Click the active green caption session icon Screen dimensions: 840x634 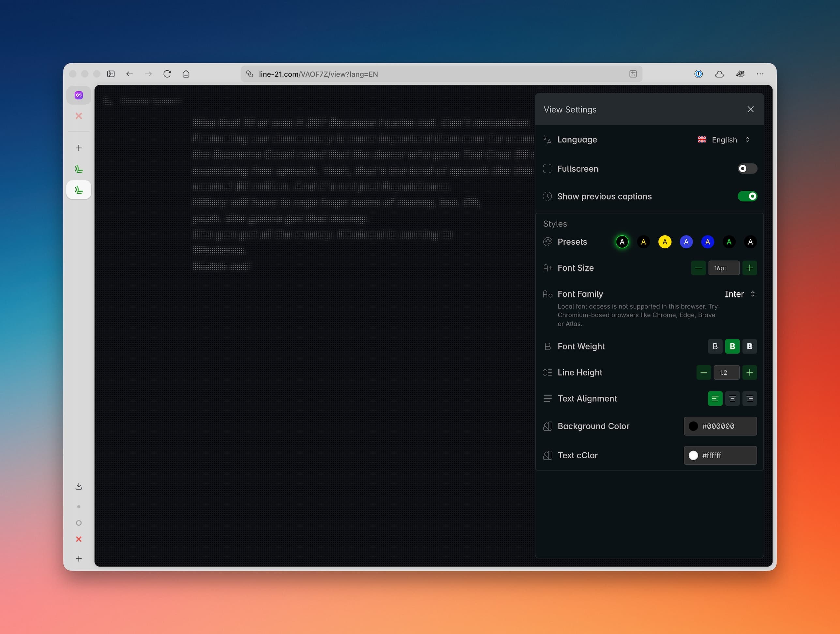pos(79,189)
